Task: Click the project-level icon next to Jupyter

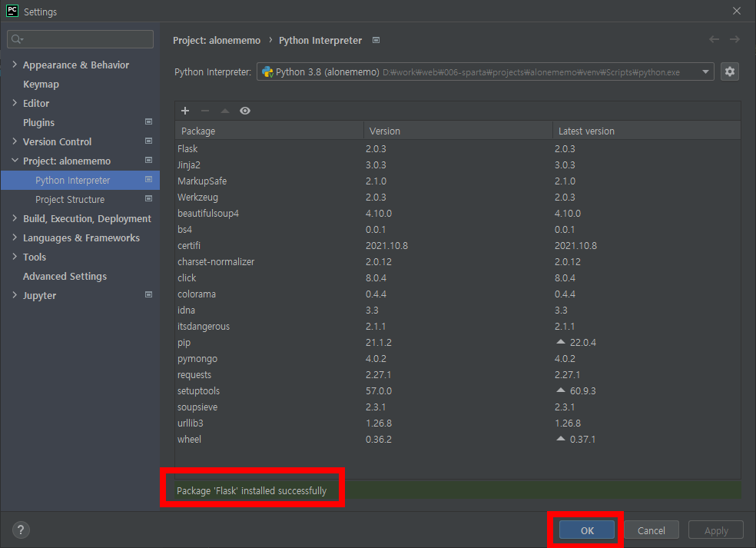Action: coord(148,294)
